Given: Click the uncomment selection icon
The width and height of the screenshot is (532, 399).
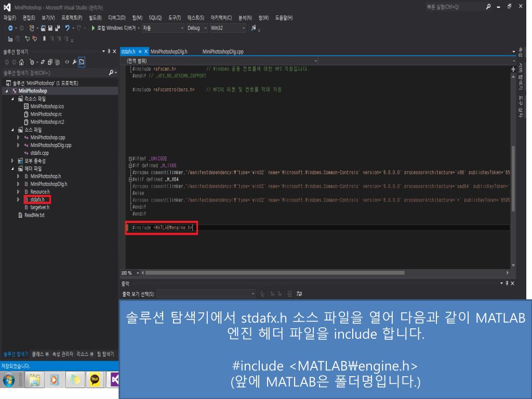Looking at the screenshot, I should coord(35,39).
